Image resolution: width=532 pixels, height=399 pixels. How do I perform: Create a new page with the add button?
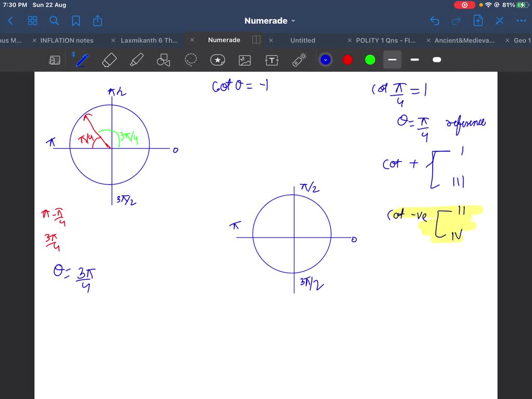pos(477,21)
